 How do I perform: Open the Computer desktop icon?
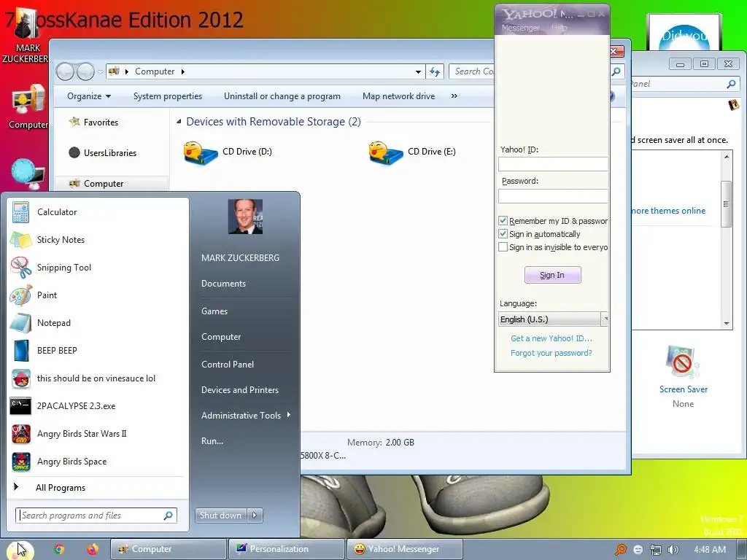[x=28, y=106]
